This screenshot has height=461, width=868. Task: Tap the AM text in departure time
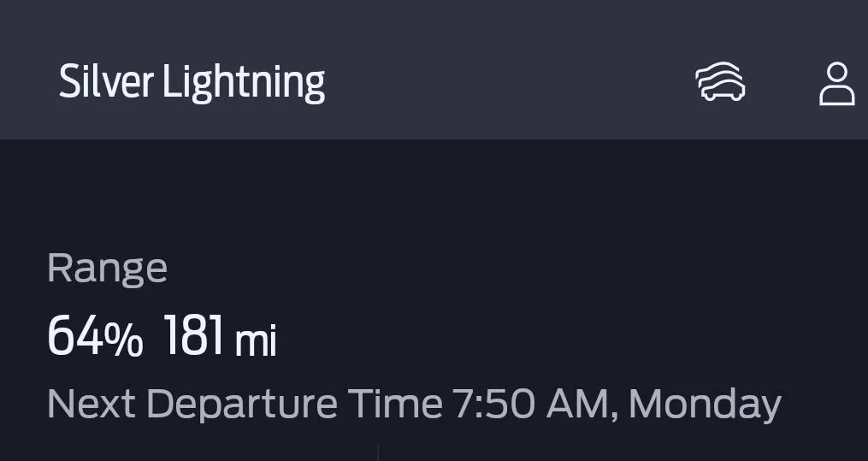[580, 404]
